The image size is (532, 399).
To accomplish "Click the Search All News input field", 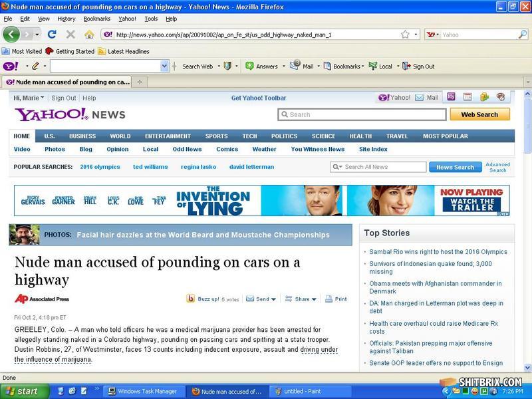I will coord(378,167).
